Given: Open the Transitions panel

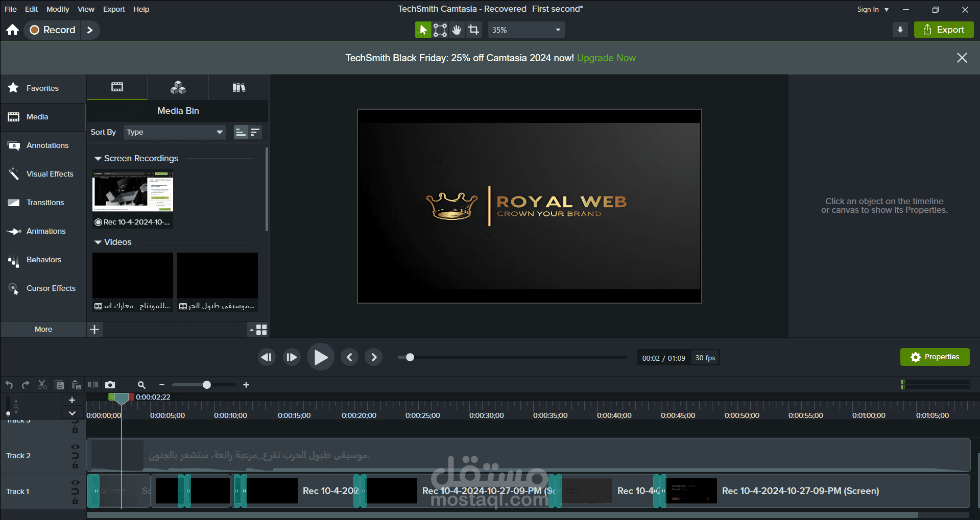Looking at the screenshot, I should point(43,203).
